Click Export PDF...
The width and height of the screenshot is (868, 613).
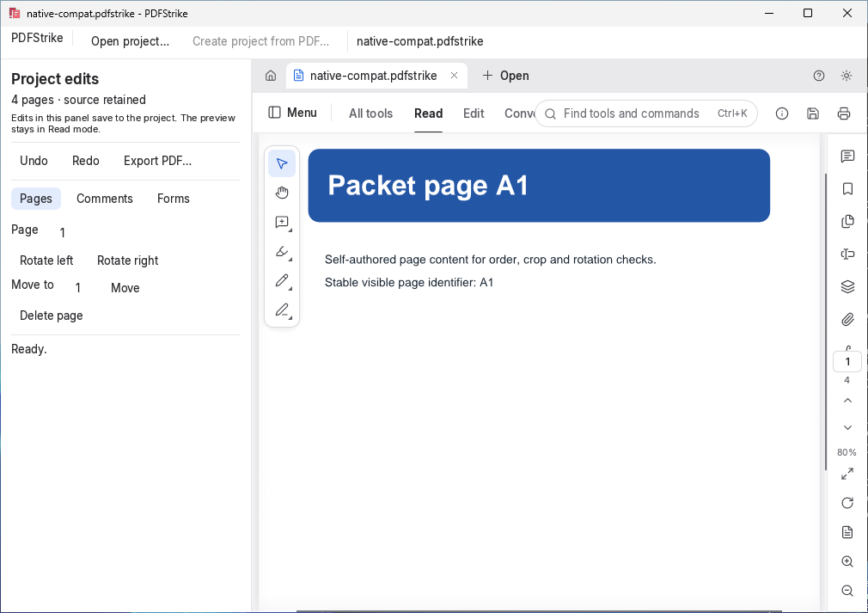coord(158,161)
